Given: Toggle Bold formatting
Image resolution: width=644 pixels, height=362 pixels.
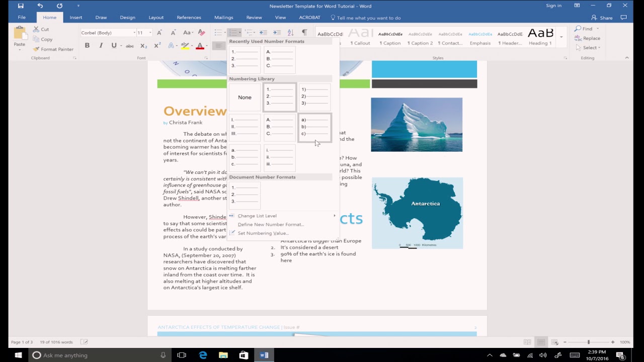Looking at the screenshot, I should pos(87,46).
